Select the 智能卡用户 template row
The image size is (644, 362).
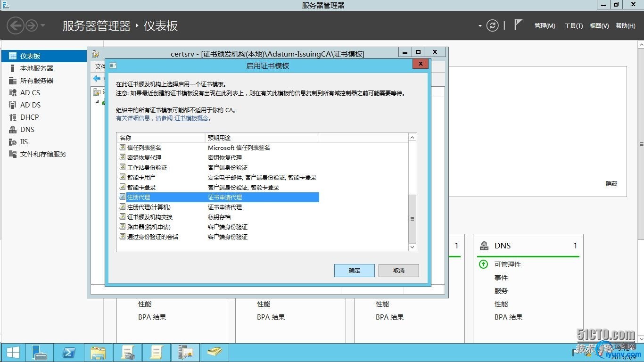click(x=218, y=178)
